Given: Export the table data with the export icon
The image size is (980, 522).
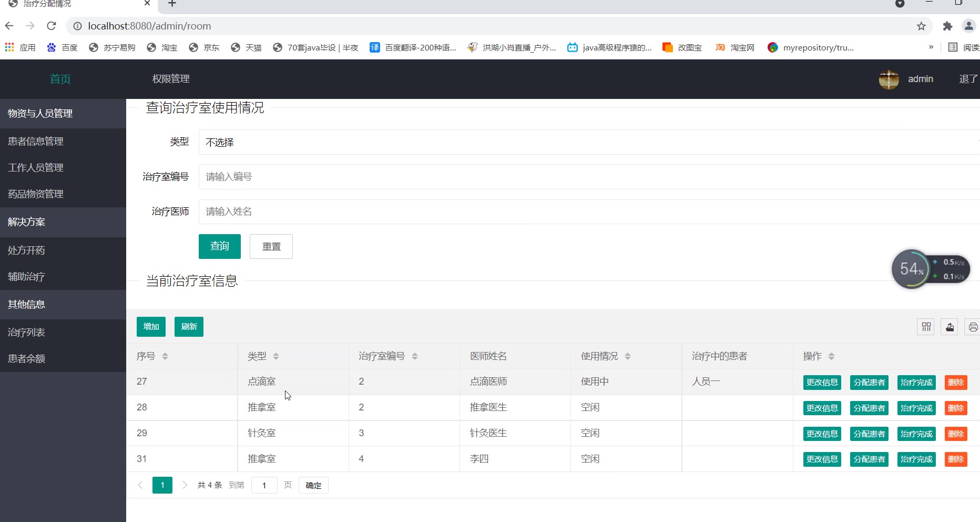Looking at the screenshot, I should click(x=950, y=327).
